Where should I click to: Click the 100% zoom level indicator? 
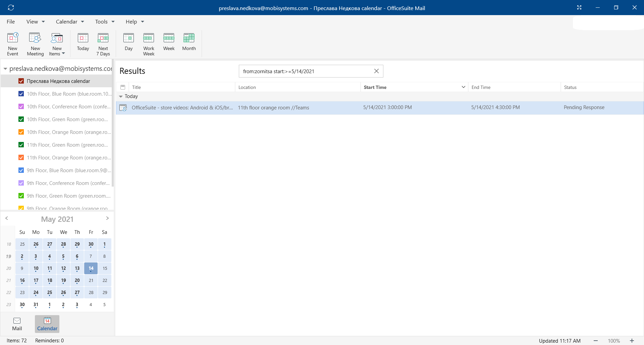coord(614,341)
